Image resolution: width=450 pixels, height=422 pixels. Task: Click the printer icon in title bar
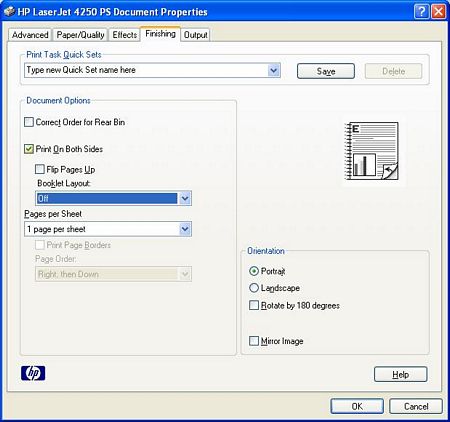tap(9, 12)
